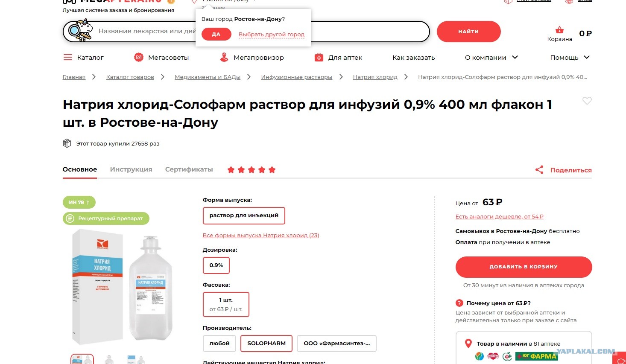Select manufacturer ООО Фармасинтез option
Screen dimensions: 626x364
[x=336, y=344]
